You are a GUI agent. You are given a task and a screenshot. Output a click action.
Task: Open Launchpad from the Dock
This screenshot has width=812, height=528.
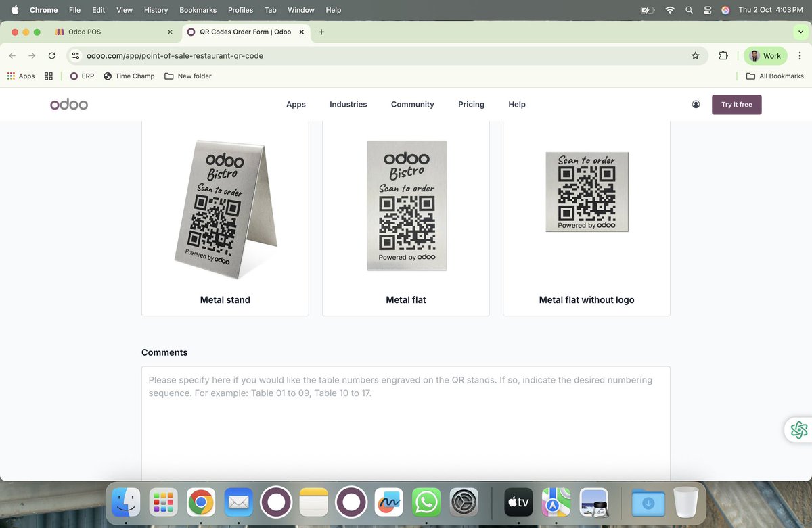[x=164, y=502]
